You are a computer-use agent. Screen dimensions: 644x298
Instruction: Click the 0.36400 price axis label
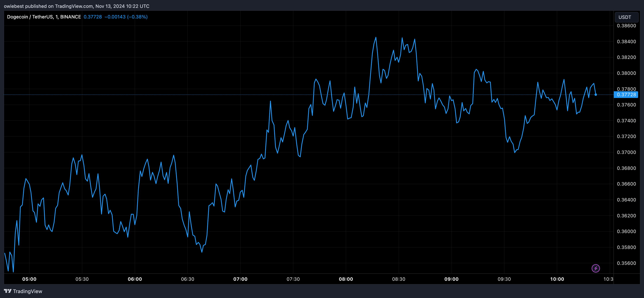(x=626, y=200)
